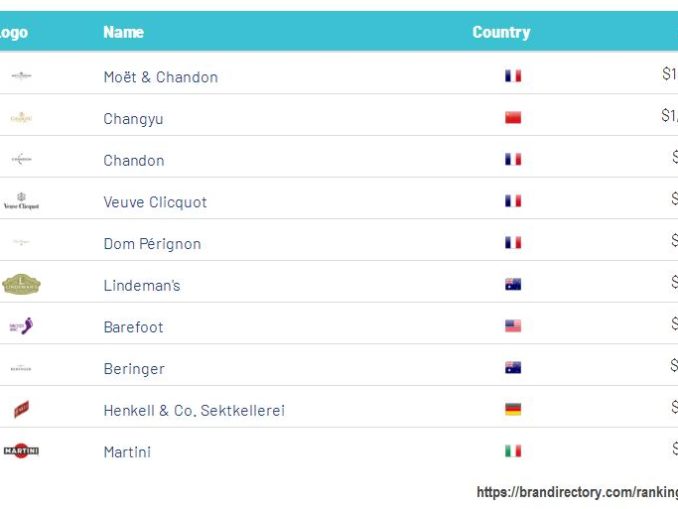The width and height of the screenshot is (678, 509).
Task: Open the Beringer brand link
Action: (134, 369)
